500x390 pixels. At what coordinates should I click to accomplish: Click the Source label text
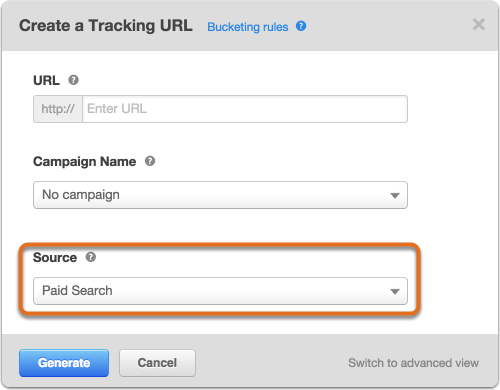(x=55, y=257)
